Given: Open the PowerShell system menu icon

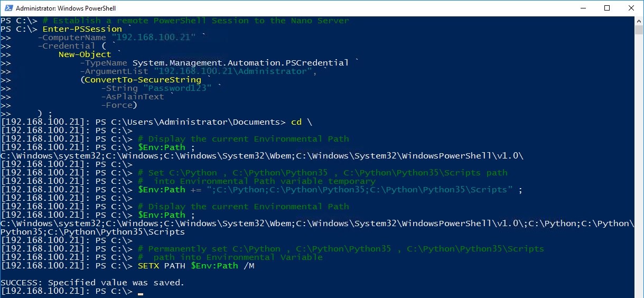Looking at the screenshot, I should (x=8, y=8).
